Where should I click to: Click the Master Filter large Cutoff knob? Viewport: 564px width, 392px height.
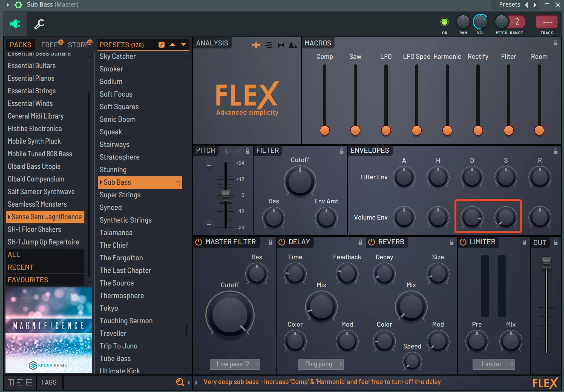(x=230, y=315)
